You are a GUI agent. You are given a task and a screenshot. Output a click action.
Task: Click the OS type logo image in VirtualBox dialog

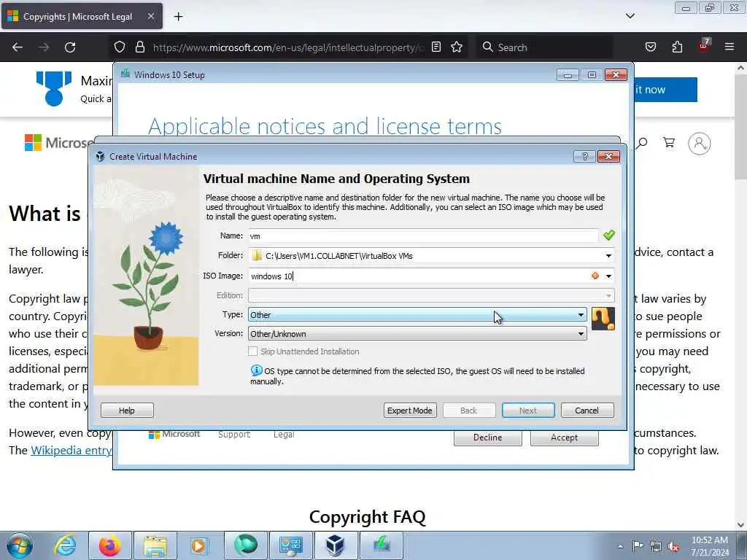point(603,319)
